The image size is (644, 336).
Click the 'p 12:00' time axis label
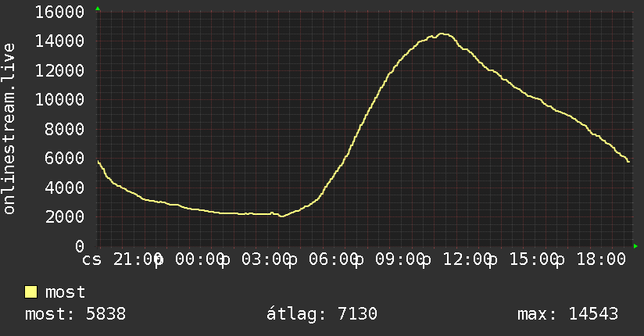[458, 260]
